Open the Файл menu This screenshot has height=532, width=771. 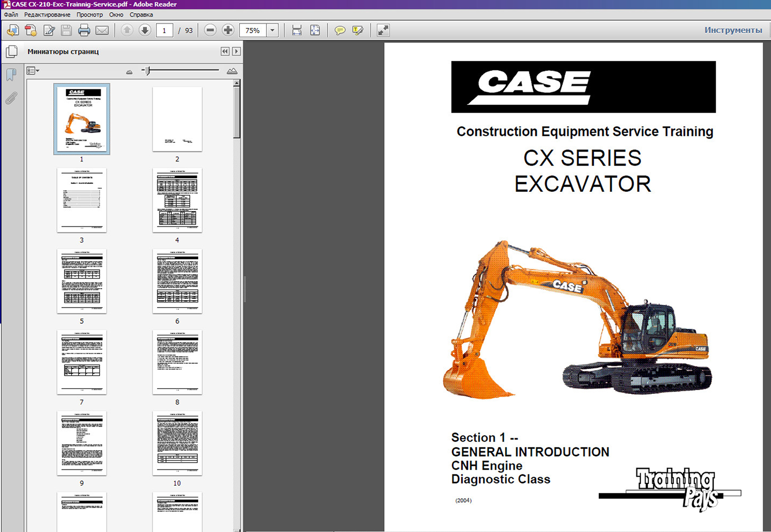coord(11,15)
